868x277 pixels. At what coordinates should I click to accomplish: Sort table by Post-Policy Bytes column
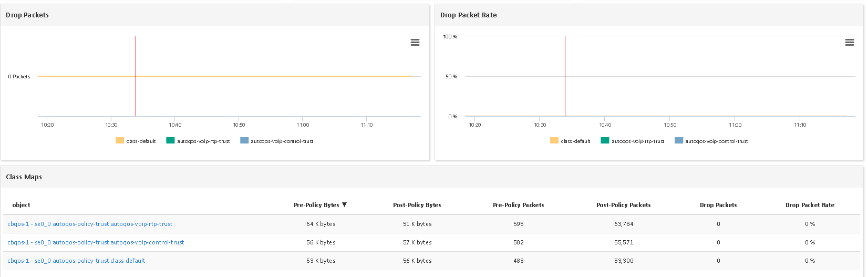point(417,205)
